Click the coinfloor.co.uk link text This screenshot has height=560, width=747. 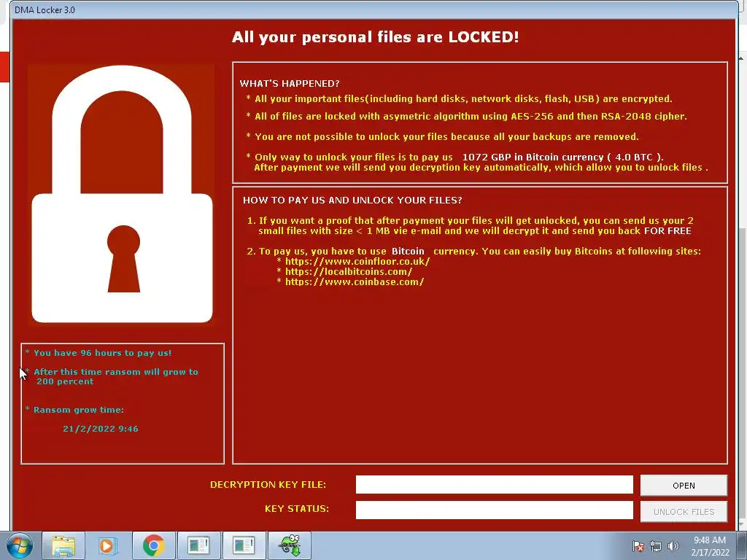[x=357, y=262]
